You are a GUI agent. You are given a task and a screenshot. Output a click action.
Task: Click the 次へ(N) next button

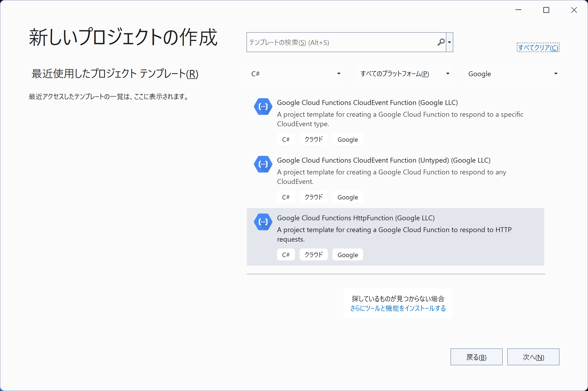point(533,357)
